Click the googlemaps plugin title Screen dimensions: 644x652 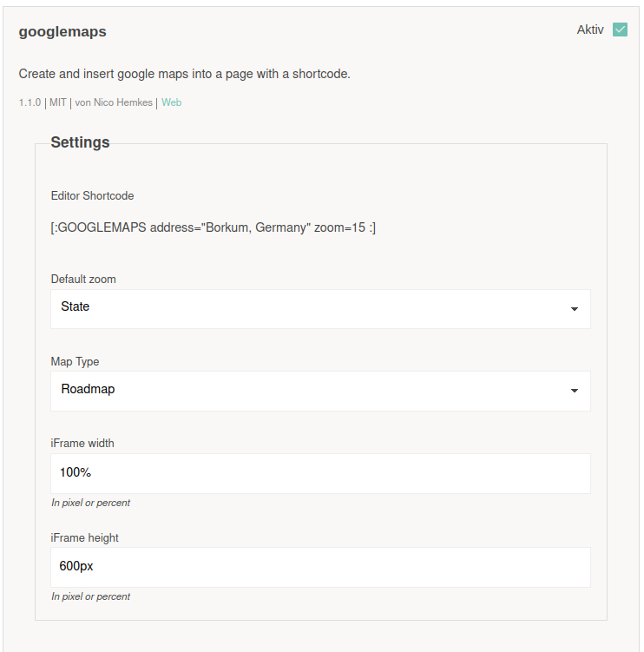coord(62,32)
